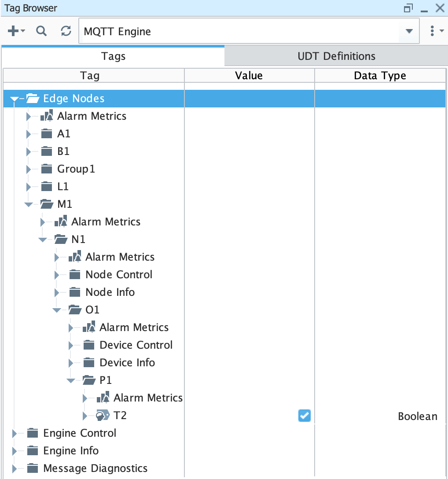Click the undock panel icon in title bar
Screen dimensions: 448x479
[x=408, y=8]
